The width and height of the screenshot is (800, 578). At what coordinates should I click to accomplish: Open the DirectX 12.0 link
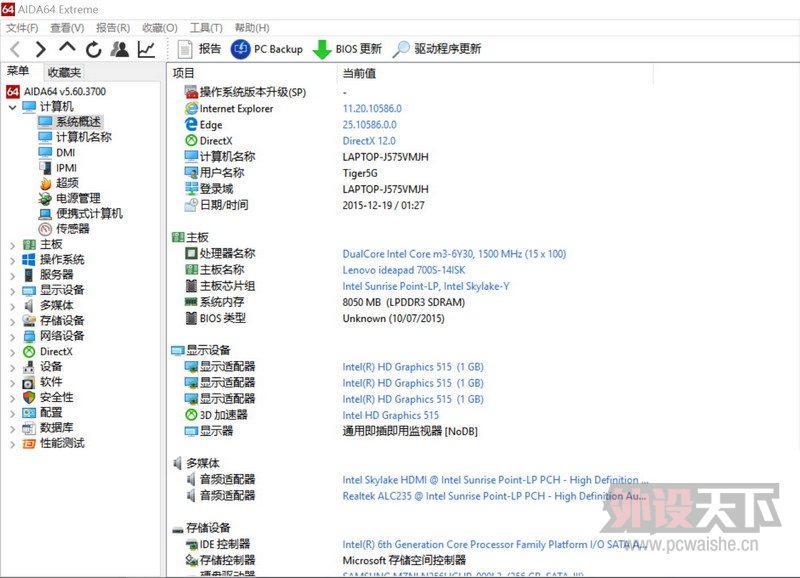(x=369, y=141)
